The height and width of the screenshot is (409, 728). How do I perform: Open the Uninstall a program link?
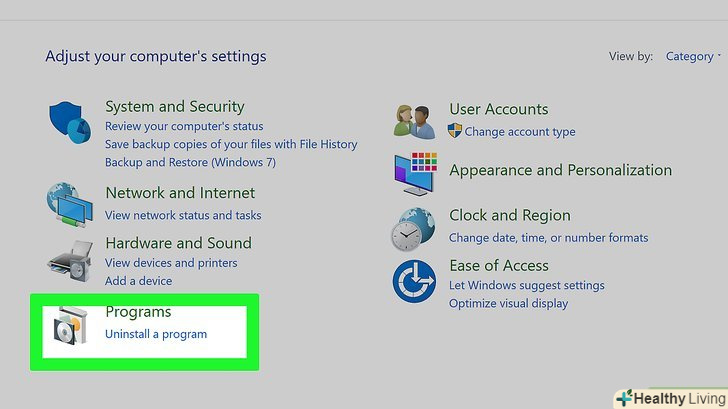coord(156,334)
